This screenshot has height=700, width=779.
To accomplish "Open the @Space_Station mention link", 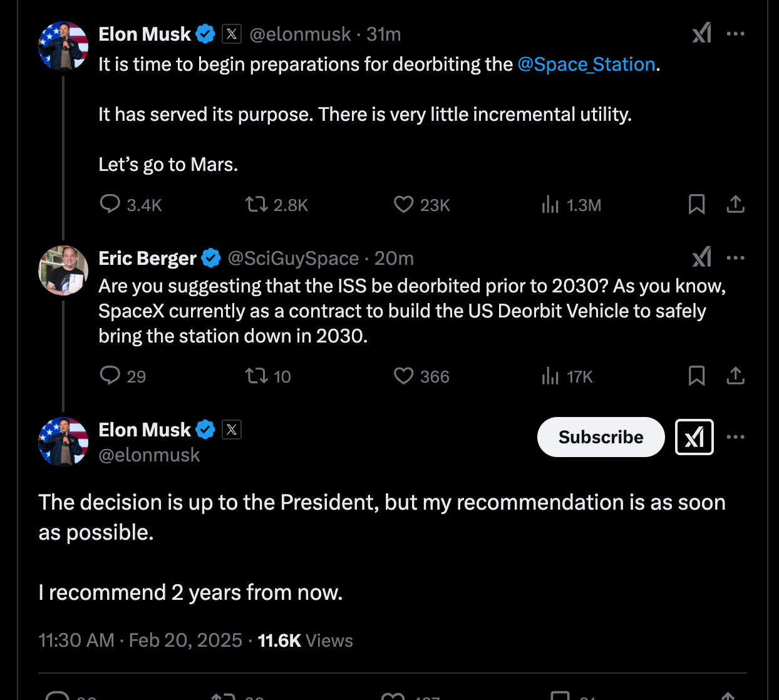I will coord(586,64).
